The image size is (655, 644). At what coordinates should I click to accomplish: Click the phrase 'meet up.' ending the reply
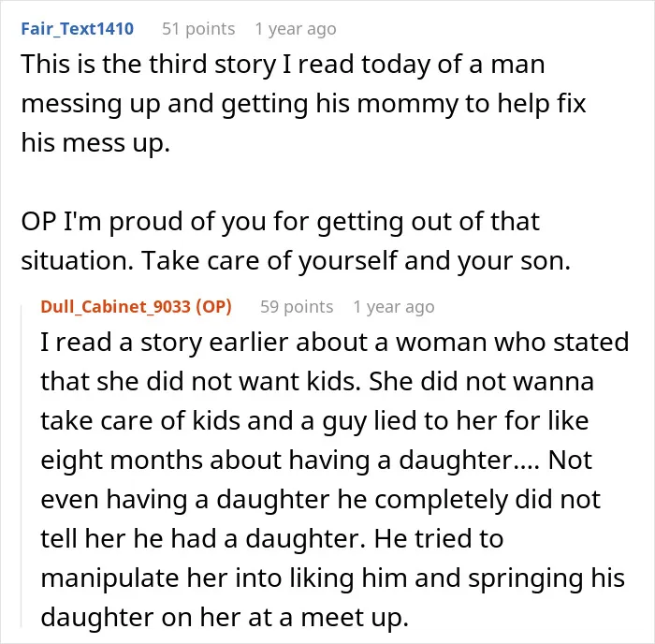355,618
